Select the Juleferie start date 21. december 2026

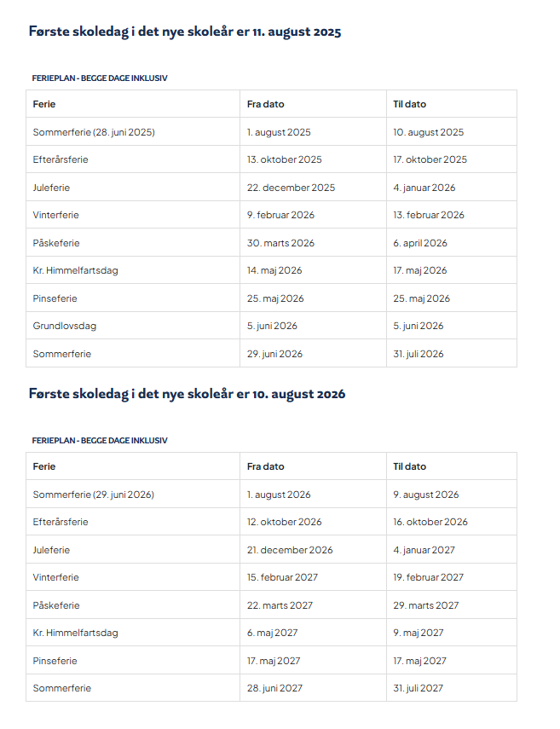coord(290,550)
